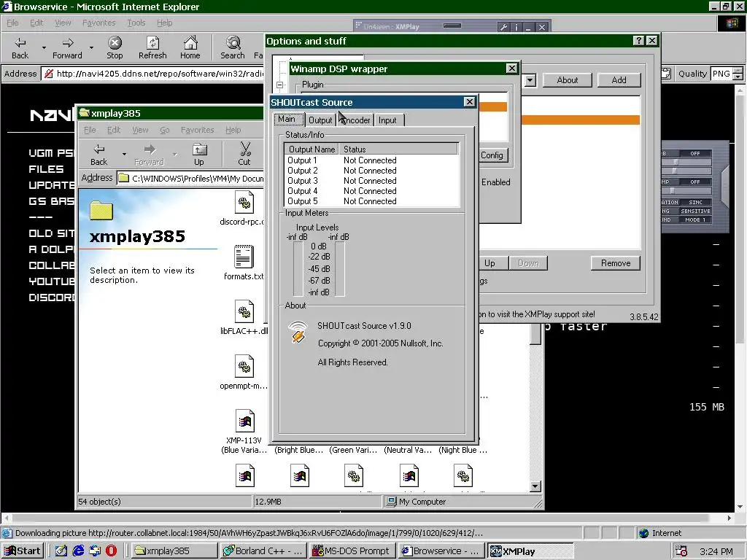Switch to the Input tab
Screen dimensions: 747x560
(387, 120)
